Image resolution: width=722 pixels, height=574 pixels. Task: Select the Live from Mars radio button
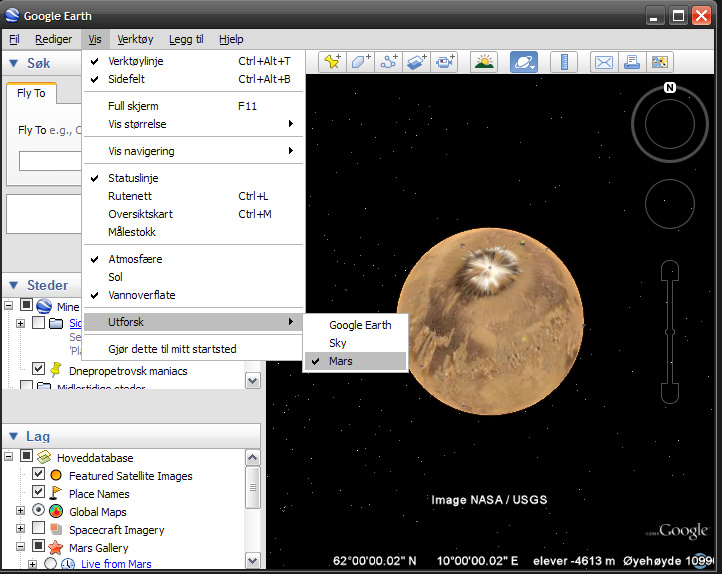pyautogui.click(x=50, y=563)
